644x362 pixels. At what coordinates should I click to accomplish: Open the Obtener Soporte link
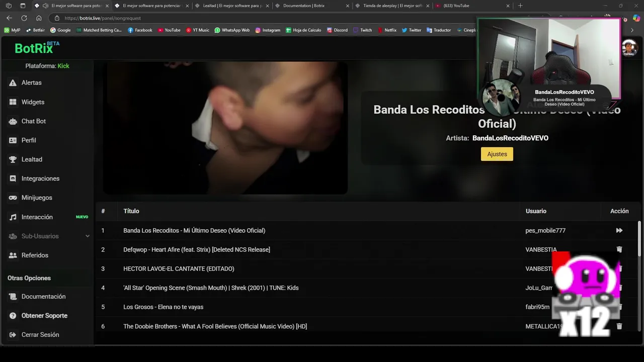(x=44, y=316)
